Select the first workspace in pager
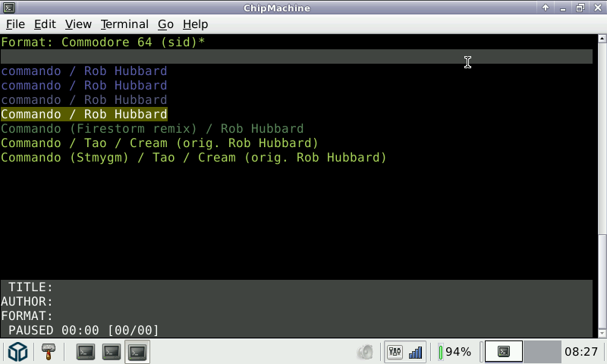607x364 pixels. point(503,352)
